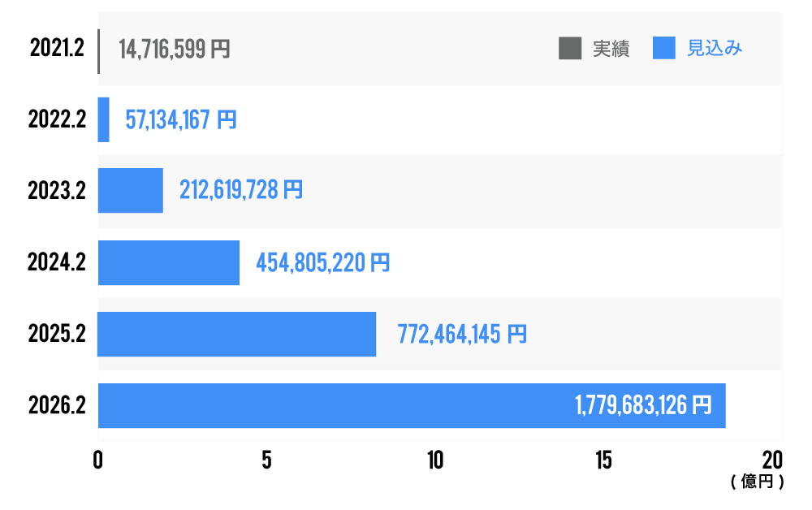Click the blue 見込み legend swatch

coord(664,49)
